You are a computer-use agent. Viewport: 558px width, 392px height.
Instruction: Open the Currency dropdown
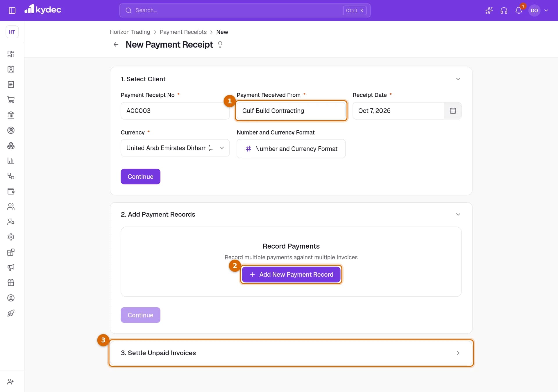click(175, 148)
